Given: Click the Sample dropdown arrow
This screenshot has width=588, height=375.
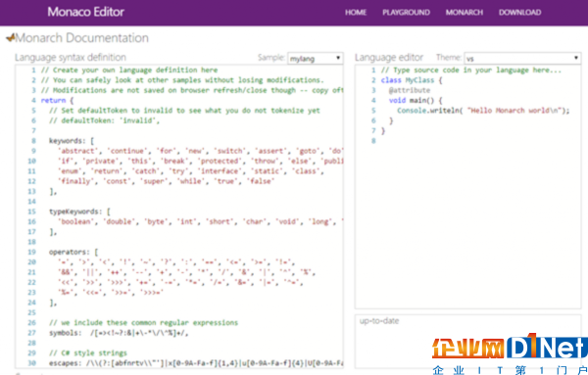Looking at the screenshot, I should tap(338, 58).
